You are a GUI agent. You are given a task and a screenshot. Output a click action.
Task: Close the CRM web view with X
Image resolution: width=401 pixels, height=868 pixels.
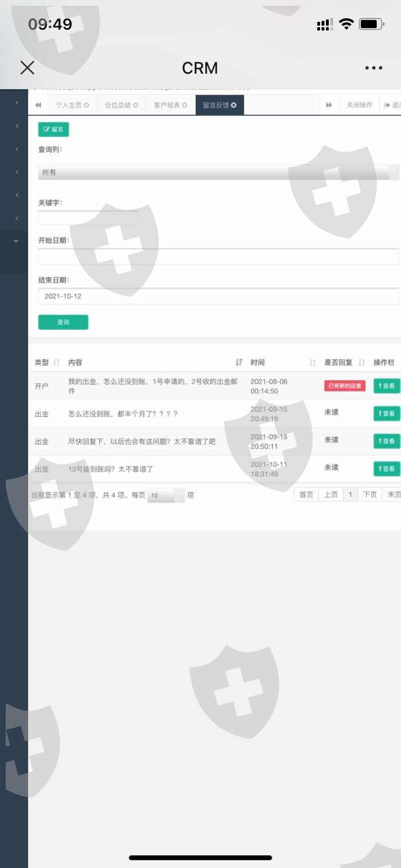pos(27,68)
